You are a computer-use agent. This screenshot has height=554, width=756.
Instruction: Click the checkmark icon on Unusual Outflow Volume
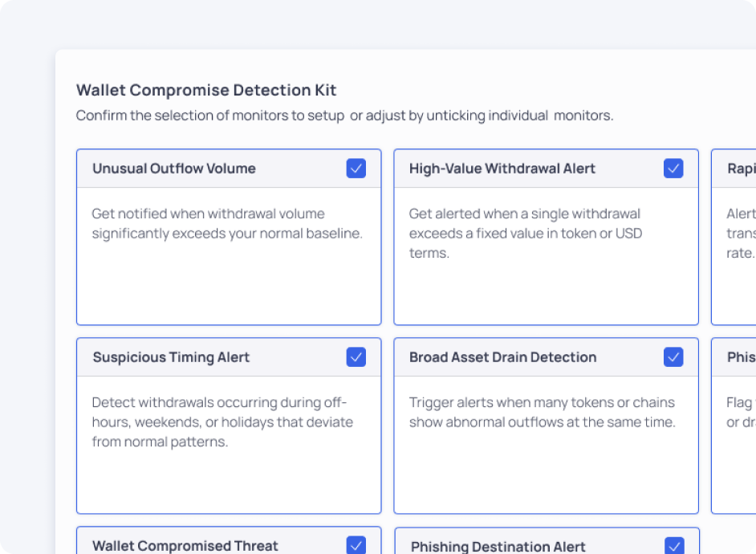tap(356, 168)
